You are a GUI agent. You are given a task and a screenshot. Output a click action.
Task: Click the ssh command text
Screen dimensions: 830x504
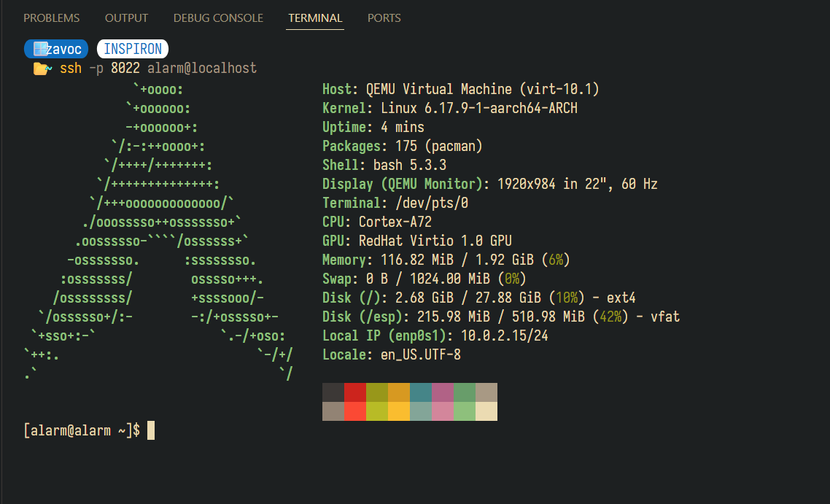71,68
